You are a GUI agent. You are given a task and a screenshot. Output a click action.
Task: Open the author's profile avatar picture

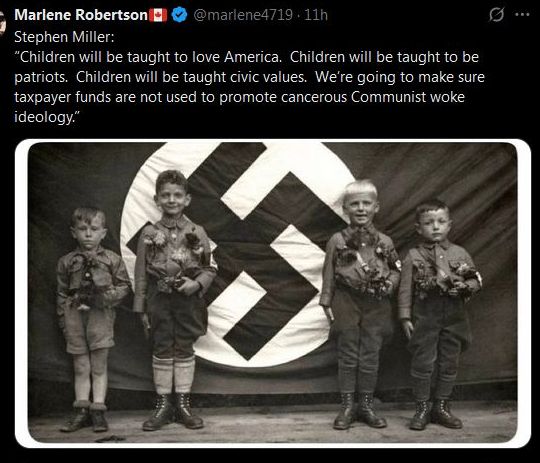(x=3, y=23)
